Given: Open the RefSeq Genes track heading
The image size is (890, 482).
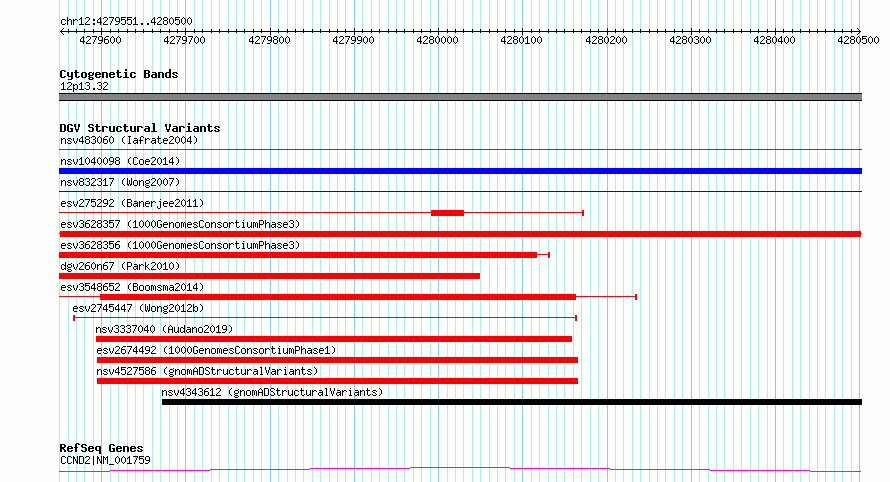Looking at the screenshot, I should click(101, 448).
